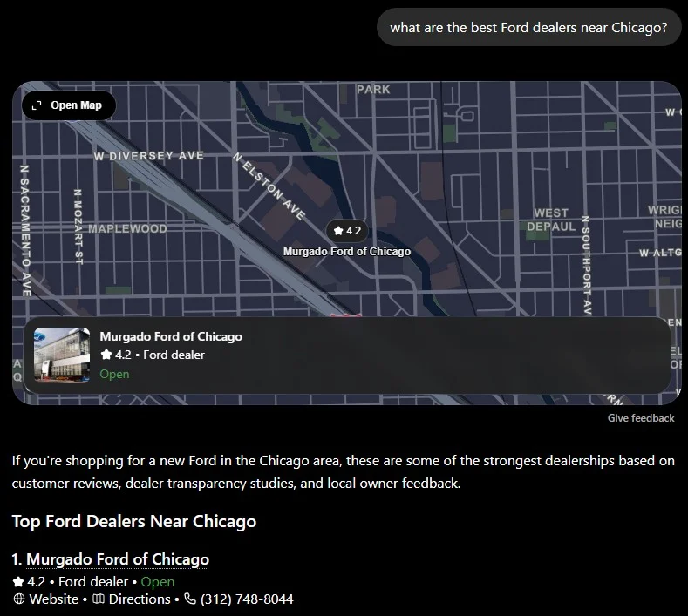The image size is (688, 616).
Task: Select the 4.2 rating map pin
Action: pos(347,231)
